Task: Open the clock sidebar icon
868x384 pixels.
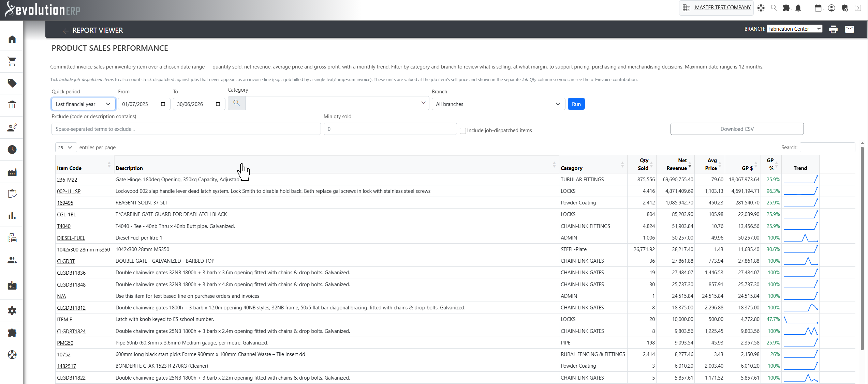Action: [x=12, y=149]
